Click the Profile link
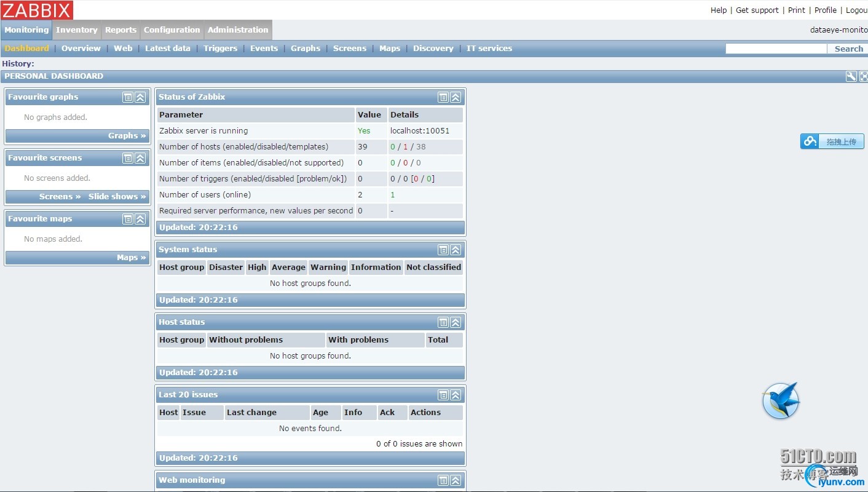 point(826,10)
